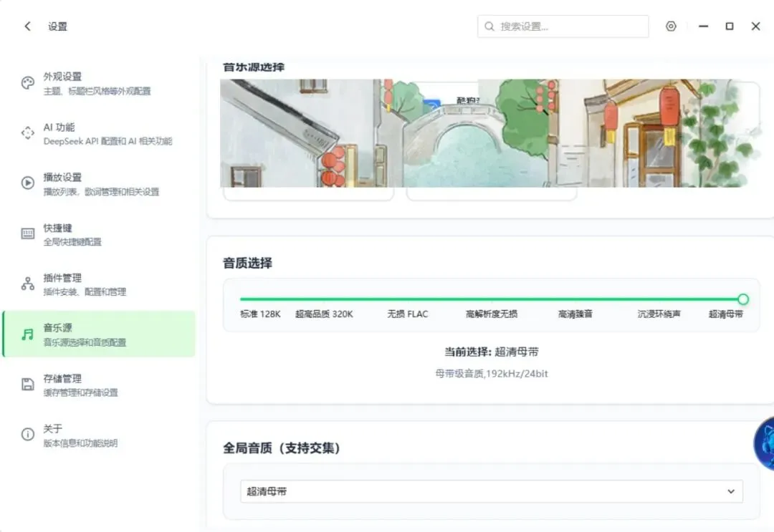Viewport: 774px width, 532px height.
Task: Click the floppy disk icon for 存储管理
Action: tap(28, 385)
